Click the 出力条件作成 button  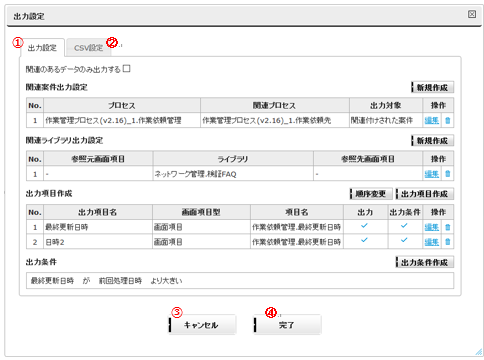[424, 262]
